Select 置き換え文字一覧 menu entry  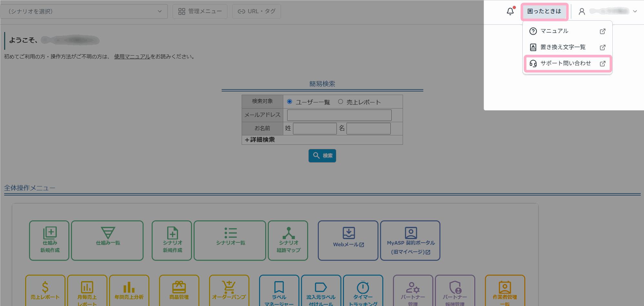(567, 47)
